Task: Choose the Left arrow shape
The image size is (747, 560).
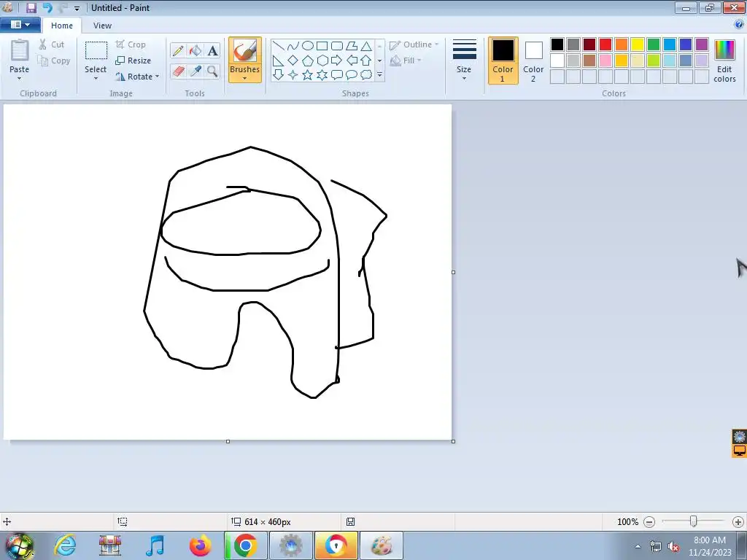Action: tap(352, 61)
